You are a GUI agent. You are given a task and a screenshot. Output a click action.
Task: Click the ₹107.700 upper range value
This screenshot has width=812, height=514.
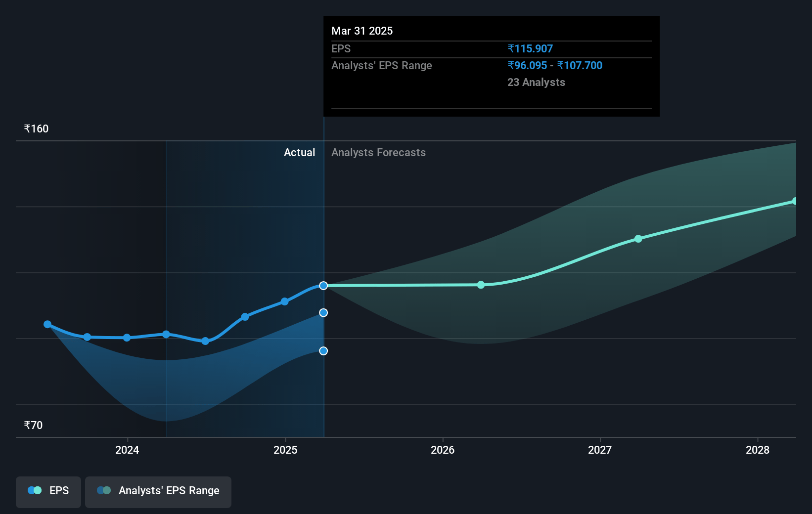(580, 65)
